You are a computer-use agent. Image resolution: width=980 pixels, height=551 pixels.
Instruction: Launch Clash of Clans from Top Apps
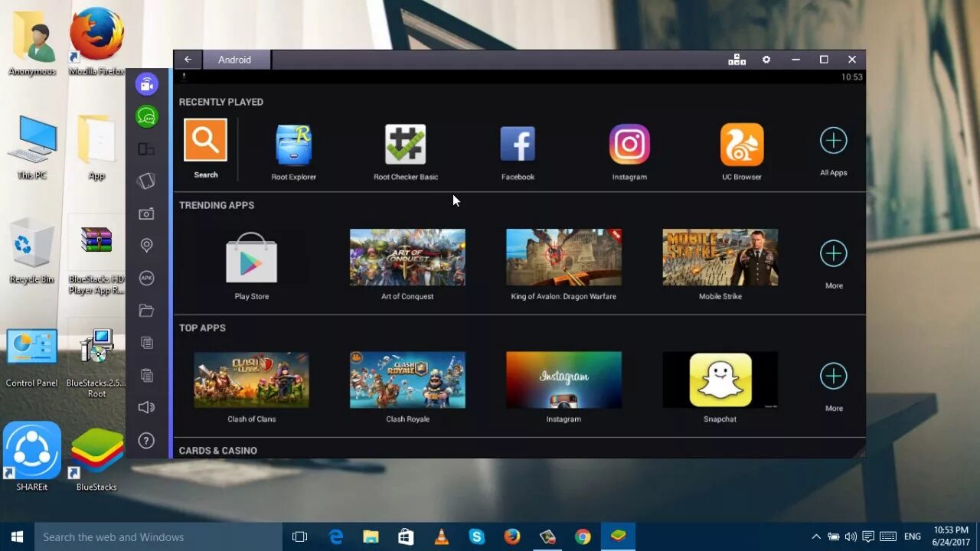[x=251, y=380]
